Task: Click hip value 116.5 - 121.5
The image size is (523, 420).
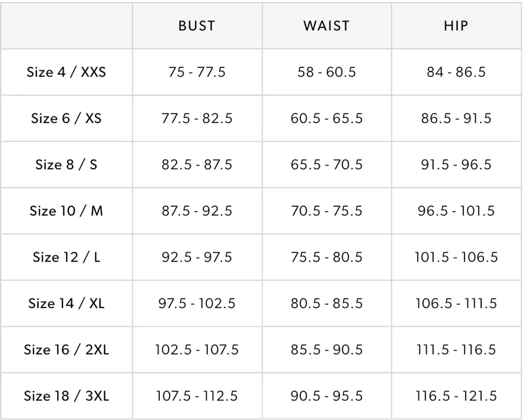Action: click(x=456, y=396)
